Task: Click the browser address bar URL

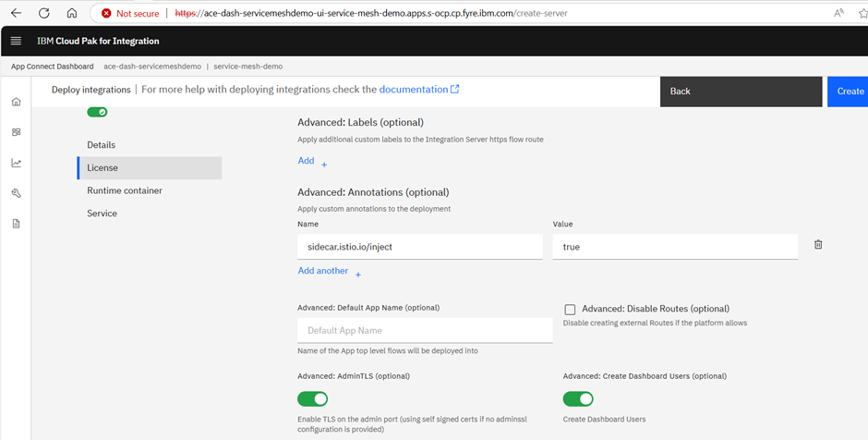Action: pos(371,13)
